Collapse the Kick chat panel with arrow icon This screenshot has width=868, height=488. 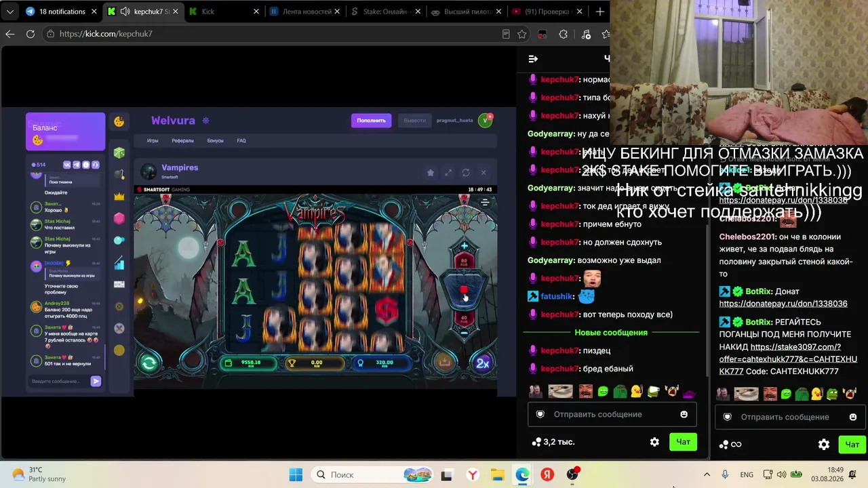tap(533, 59)
